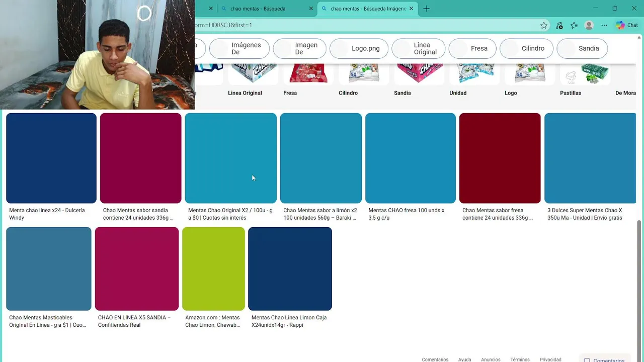
Task: Click the vertical page scrollbar thumb
Action: (x=640, y=291)
